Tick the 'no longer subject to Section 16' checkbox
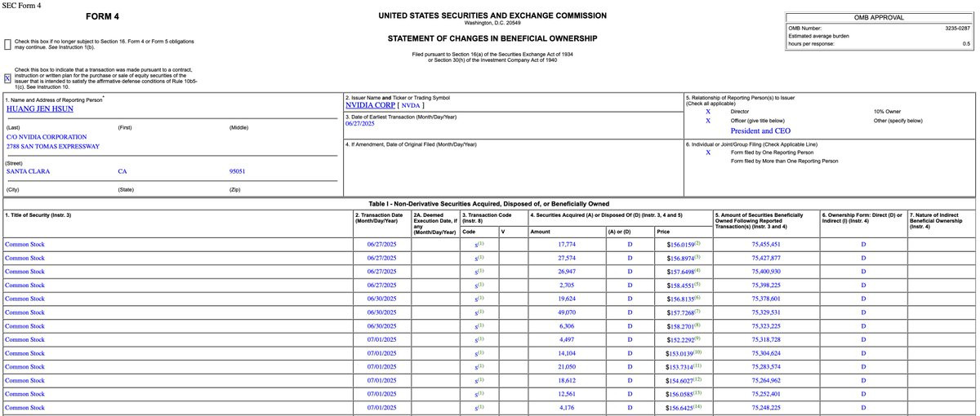 (x=7, y=44)
